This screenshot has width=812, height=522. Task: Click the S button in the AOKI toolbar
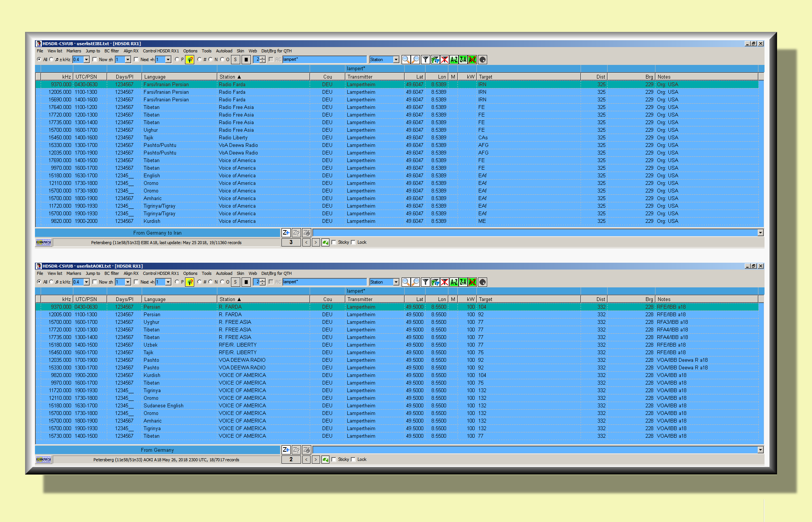pos(236,282)
